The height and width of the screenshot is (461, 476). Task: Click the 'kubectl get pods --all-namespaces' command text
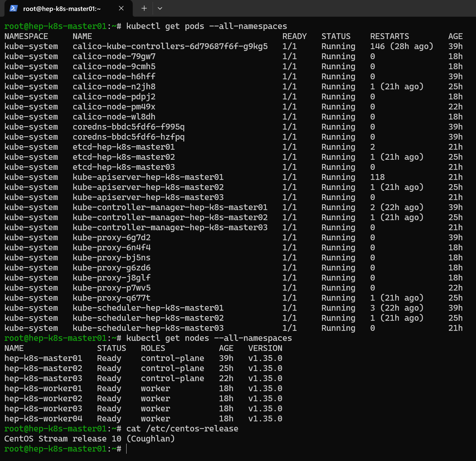206,26
